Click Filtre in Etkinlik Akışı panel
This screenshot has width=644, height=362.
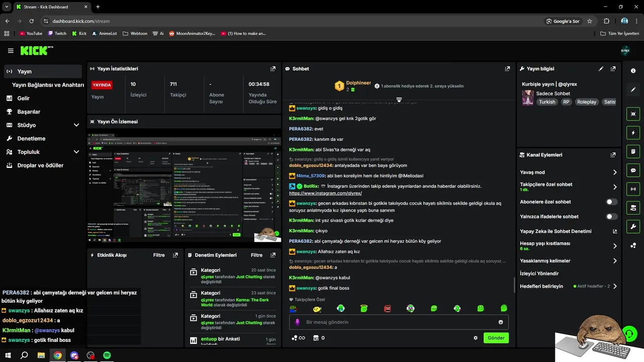point(159,255)
